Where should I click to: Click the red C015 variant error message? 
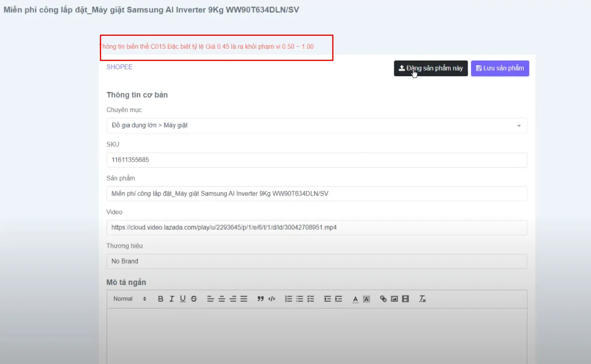click(x=206, y=47)
